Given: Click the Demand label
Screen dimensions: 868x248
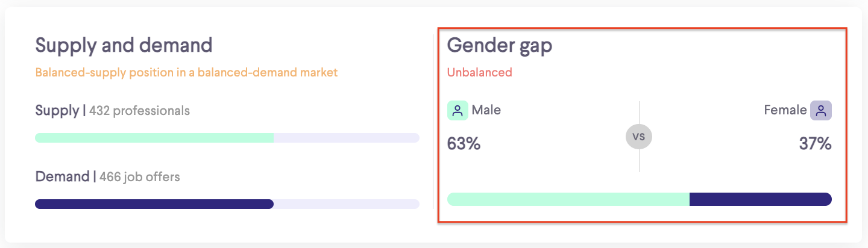Looking at the screenshot, I should tap(62, 177).
